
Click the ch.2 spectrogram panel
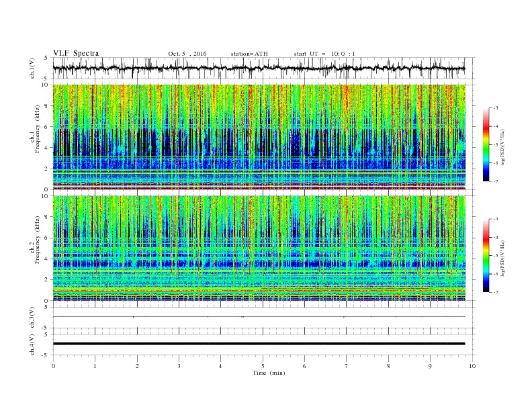pyautogui.click(x=259, y=248)
